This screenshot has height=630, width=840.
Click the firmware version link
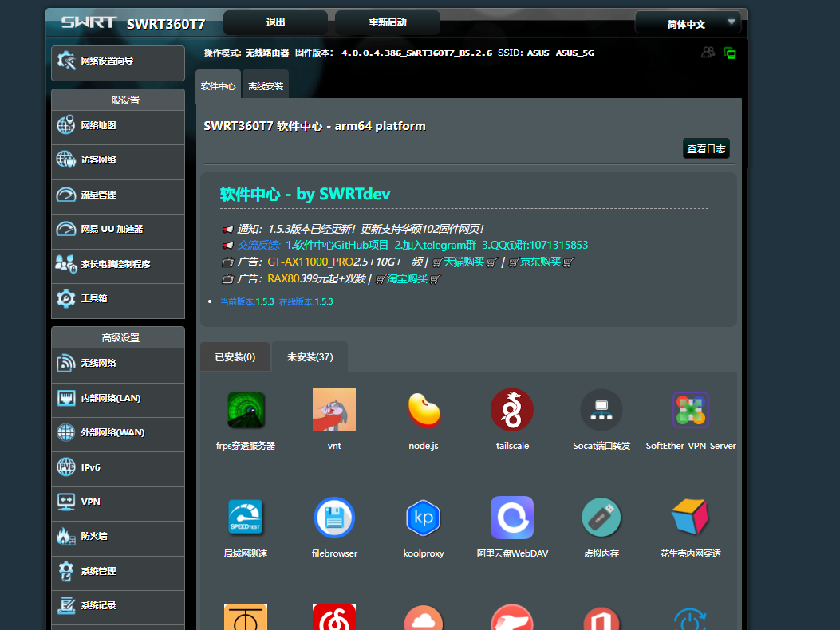416,53
